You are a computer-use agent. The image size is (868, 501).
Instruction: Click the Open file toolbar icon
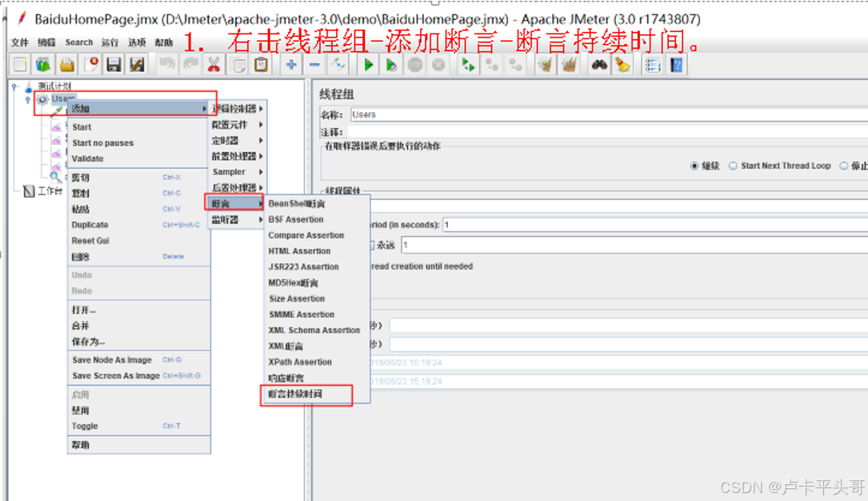[67, 65]
